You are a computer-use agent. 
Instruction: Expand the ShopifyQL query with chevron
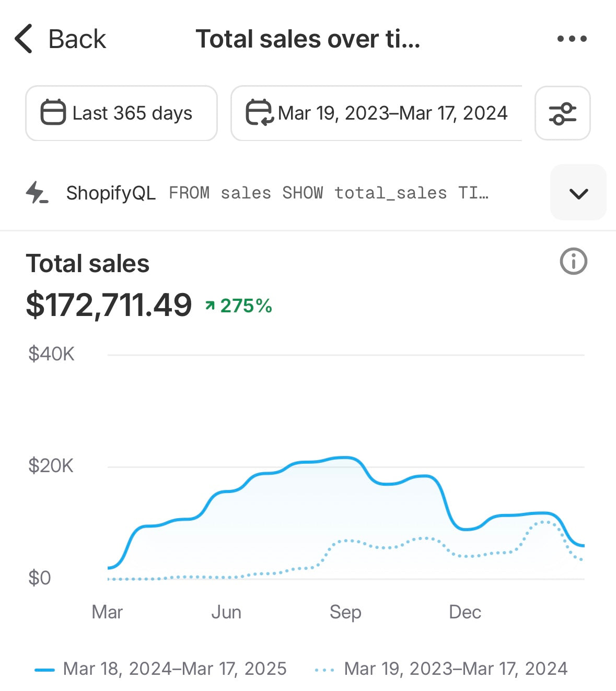578,193
